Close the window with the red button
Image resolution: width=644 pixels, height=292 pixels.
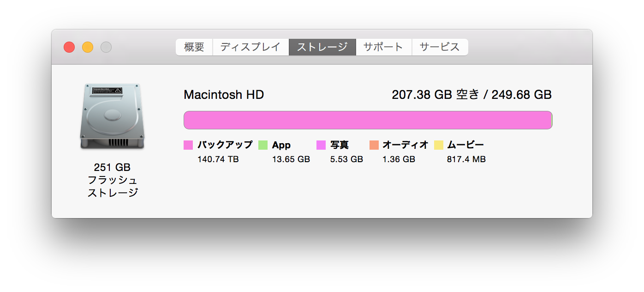pos(69,47)
